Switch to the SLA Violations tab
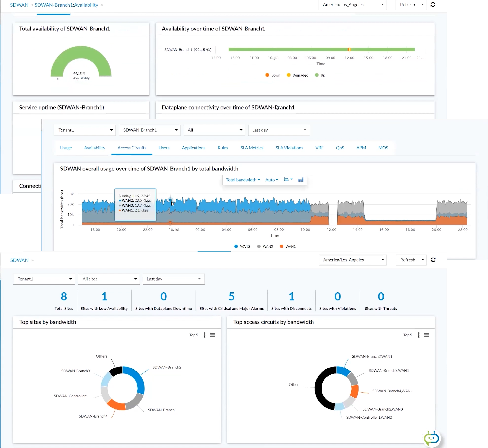 coord(289,148)
